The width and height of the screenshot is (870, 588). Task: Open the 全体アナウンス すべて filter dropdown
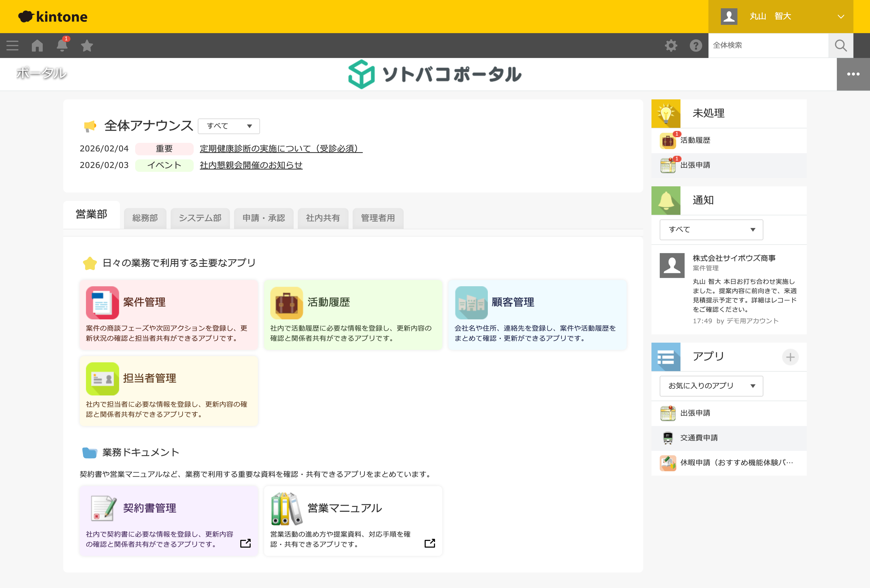click(x=229, y=126)
